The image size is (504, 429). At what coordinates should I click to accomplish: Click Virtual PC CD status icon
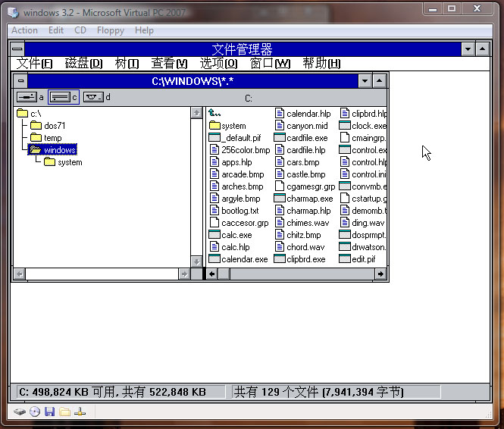click(x=35, y=412)
